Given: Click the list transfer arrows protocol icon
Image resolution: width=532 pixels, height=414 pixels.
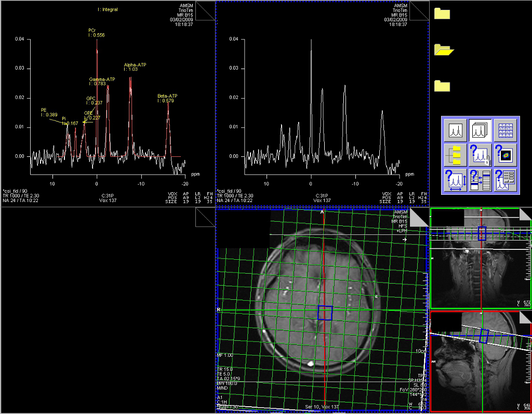Looking at the screenshot, I should pos(480,180).
